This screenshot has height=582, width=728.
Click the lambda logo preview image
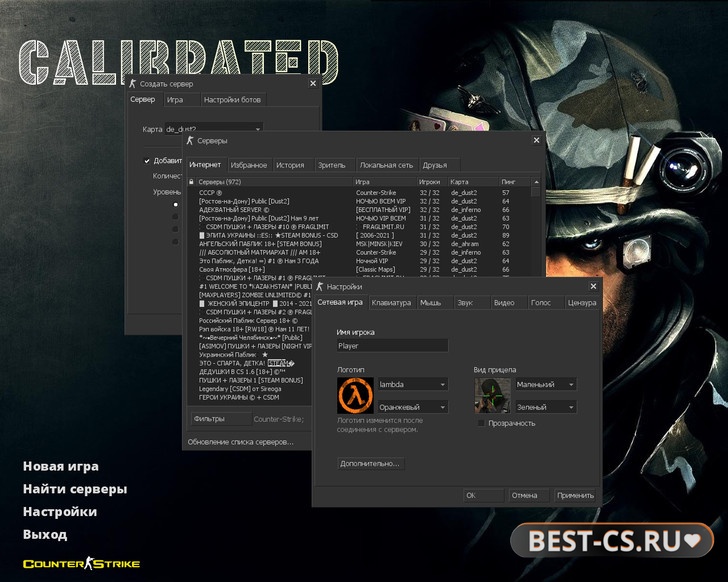tap(355, 395)
